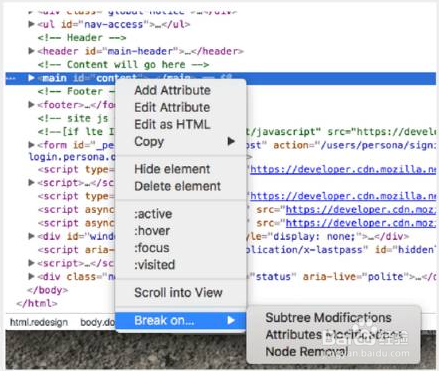Select Attributes Modifications breakpoint
Image resolution: width=439 pixels, height=371 pixels.
click(x=333, y=335)
